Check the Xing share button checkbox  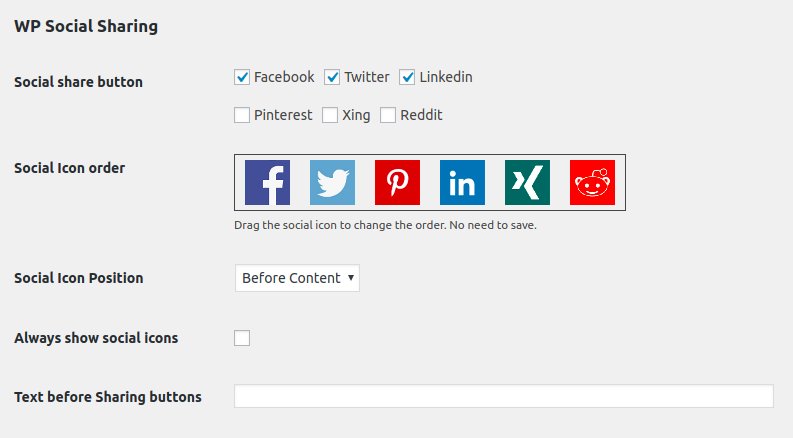pos(330,115)
